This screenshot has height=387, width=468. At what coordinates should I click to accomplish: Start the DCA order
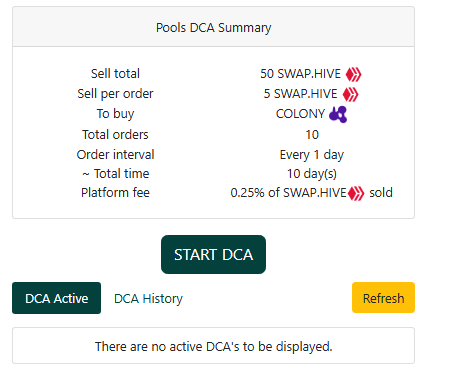click(x=213, y=255)
